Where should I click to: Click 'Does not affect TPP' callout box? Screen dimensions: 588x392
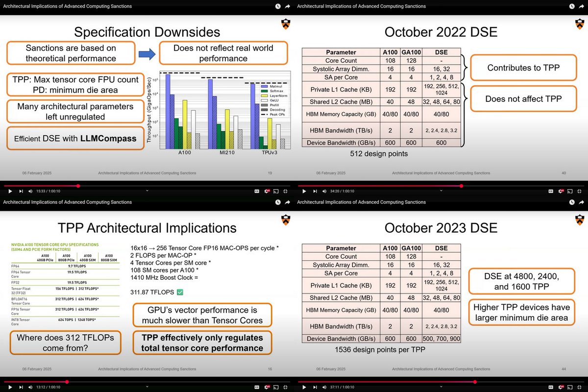523,99
